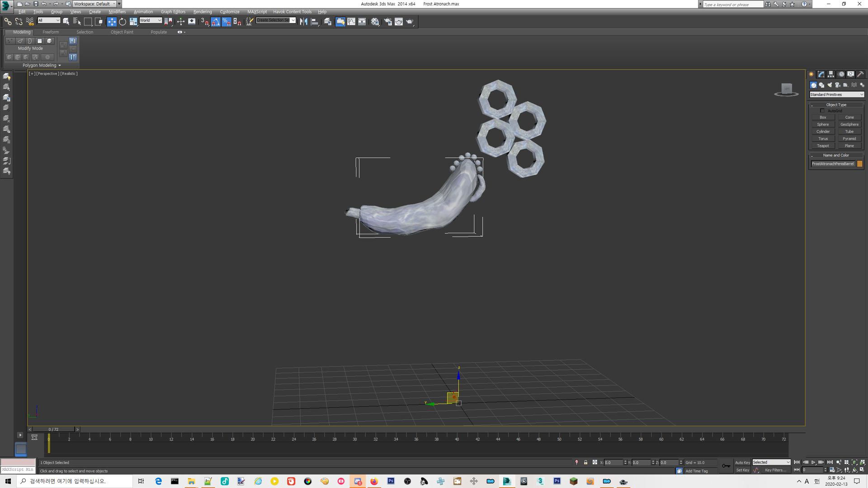Click the Pyramid object button
This screenshot has width=868, height=488.
tap(849, 139)
